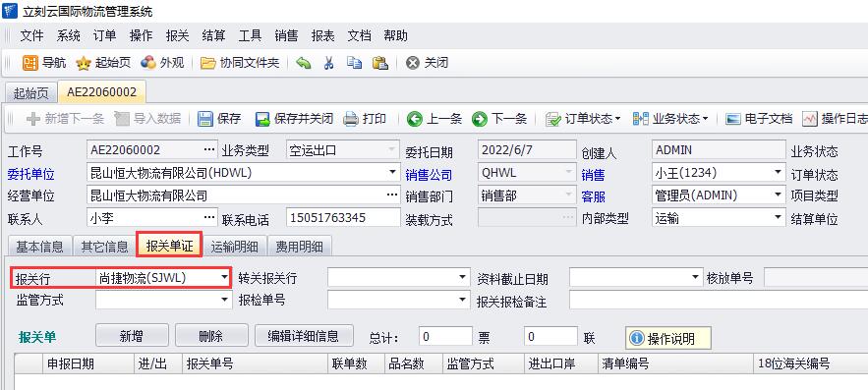
Task: Open 电子文档 electronic documents
Action: (758, 119)
